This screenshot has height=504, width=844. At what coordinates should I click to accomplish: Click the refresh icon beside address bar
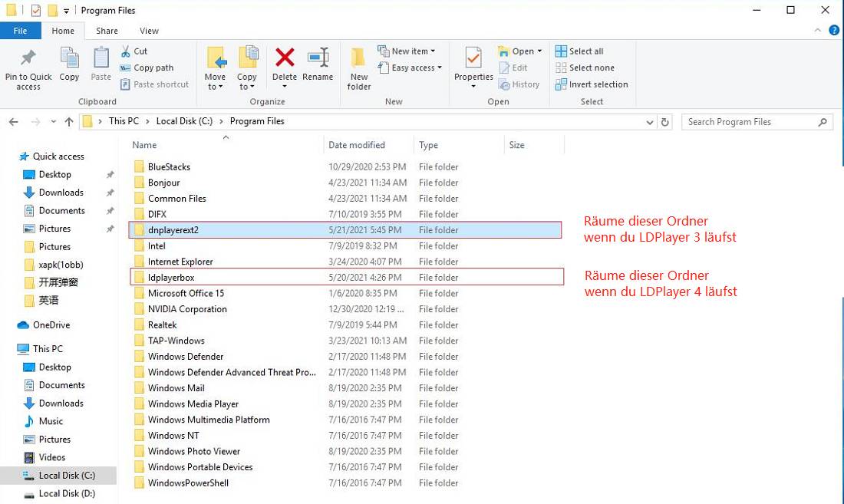click(664, 122)
